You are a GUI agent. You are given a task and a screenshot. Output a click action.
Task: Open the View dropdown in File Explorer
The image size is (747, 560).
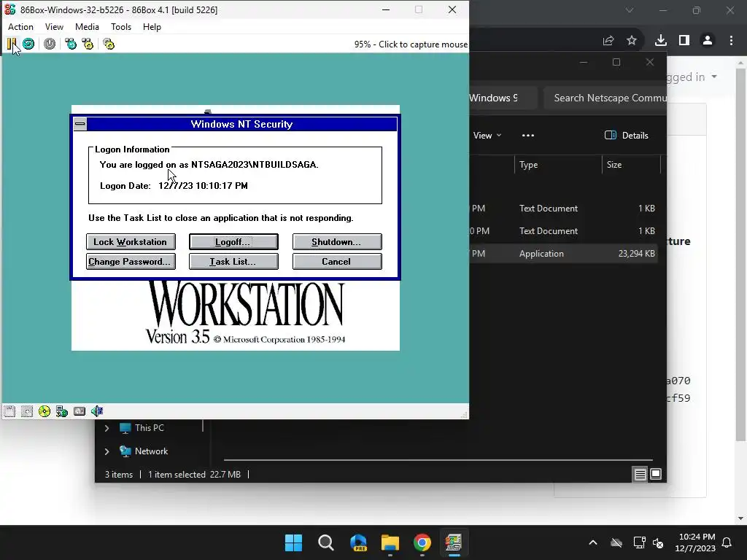[487, 135]
